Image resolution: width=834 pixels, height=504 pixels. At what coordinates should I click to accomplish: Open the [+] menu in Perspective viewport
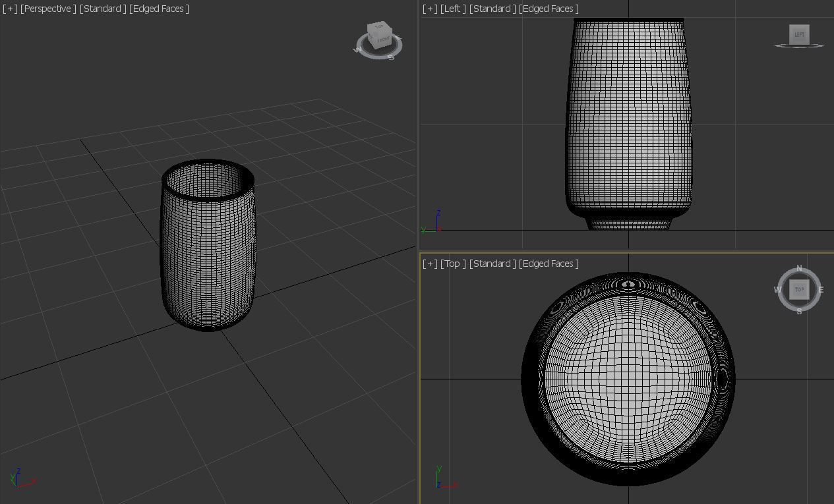coord(10,9)
